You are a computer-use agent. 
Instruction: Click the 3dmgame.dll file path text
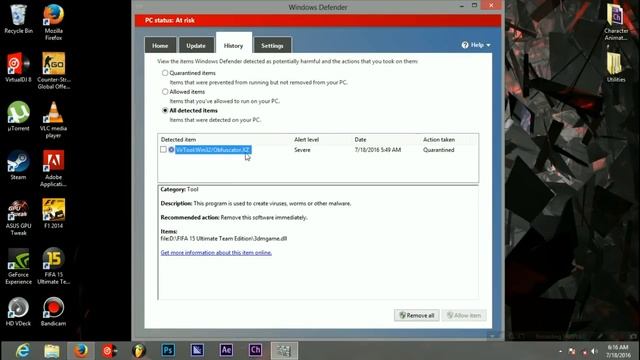(x=224, y=238)
